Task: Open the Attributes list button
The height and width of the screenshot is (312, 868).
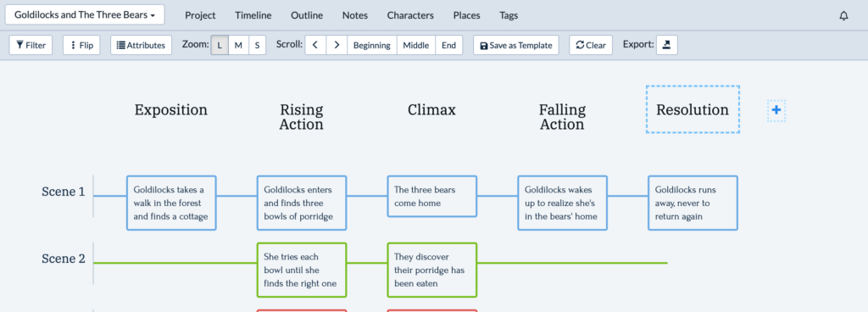Action: click(x=142, y=46)
